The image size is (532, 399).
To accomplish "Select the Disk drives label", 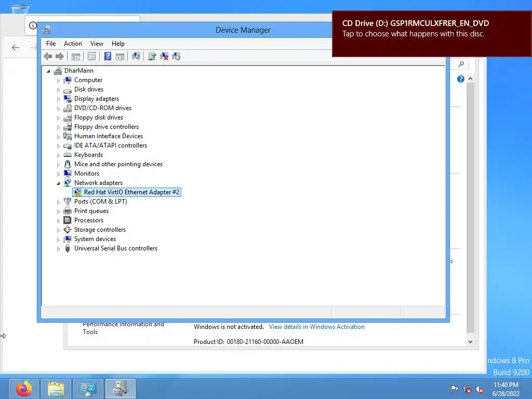I will click(89, 89).
